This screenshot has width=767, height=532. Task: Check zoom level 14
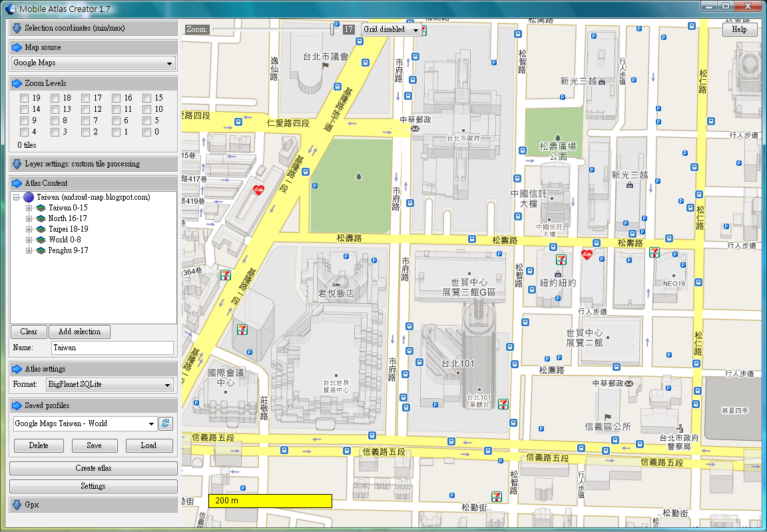[24, 109]
